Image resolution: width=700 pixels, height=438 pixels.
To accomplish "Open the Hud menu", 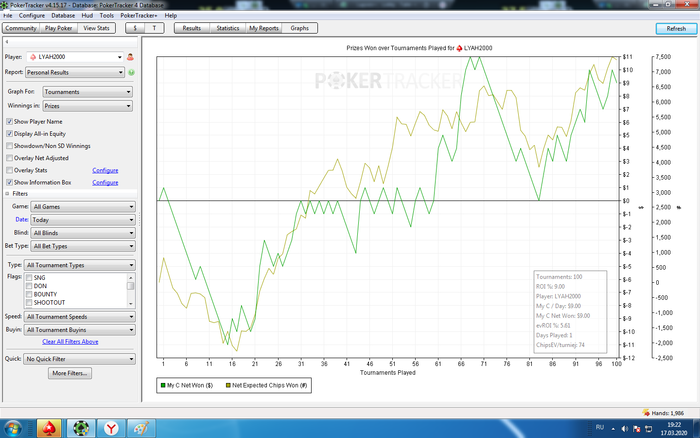I will click(87, 15).
